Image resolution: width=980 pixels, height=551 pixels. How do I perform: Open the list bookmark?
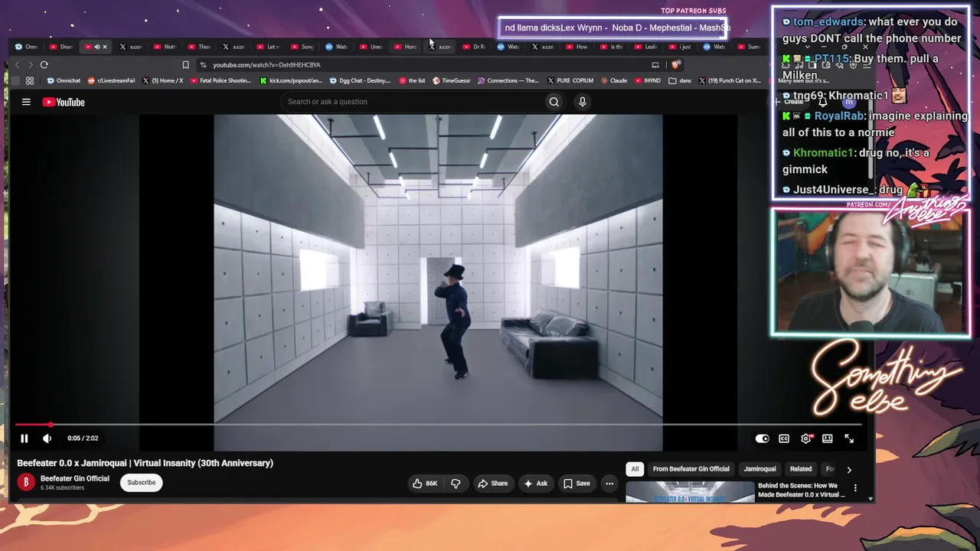click(x=412, y=80)
